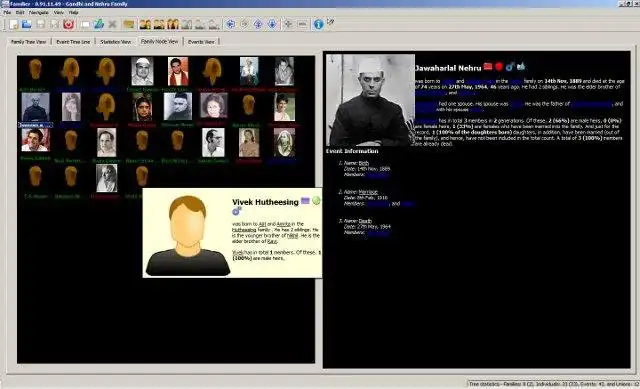The width and height of the screenshot is (640, 389).
Task: Click the third people portrait toolbar icon
Action: (173, 24)
